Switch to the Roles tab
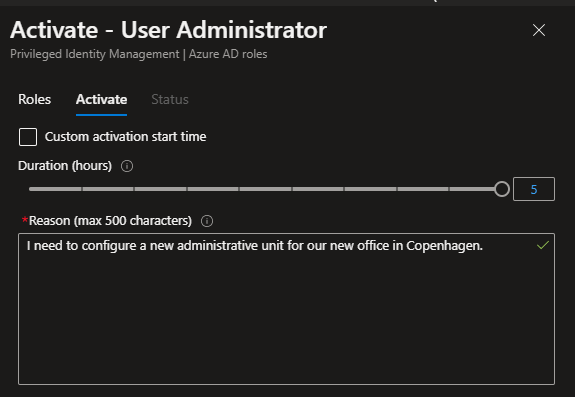The width and height of the screenshot is (575, 397). (34, 99)
